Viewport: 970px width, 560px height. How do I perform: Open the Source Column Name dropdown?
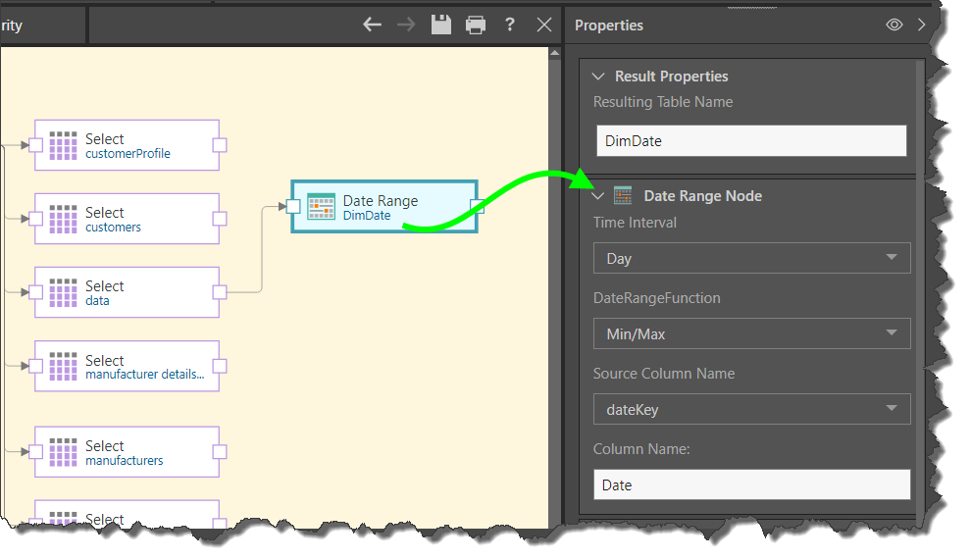pos(751,409)
